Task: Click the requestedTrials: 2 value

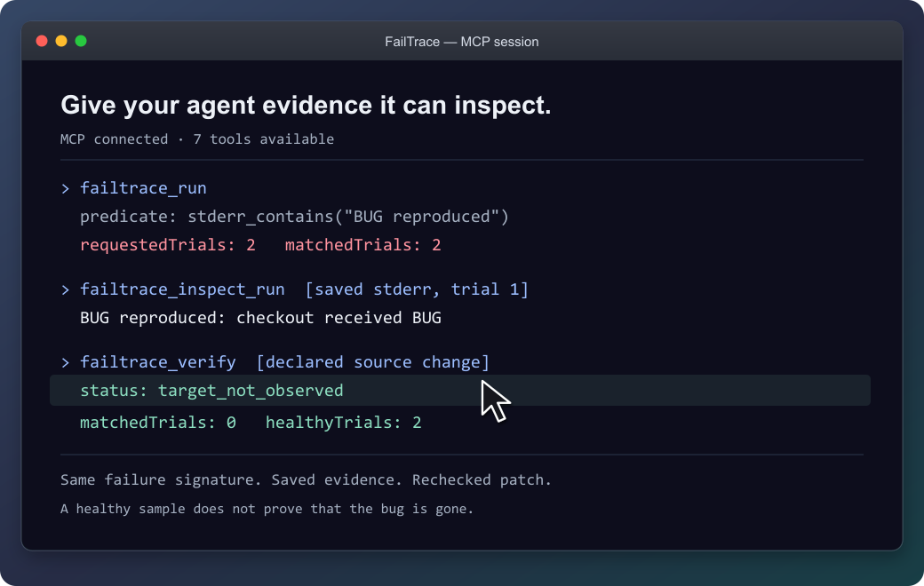Action: 168,245
